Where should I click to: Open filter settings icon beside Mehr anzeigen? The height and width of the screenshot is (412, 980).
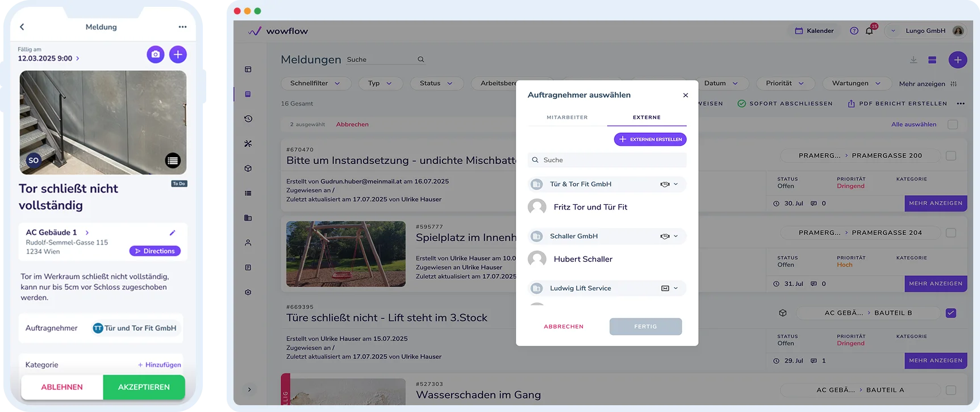954,84
